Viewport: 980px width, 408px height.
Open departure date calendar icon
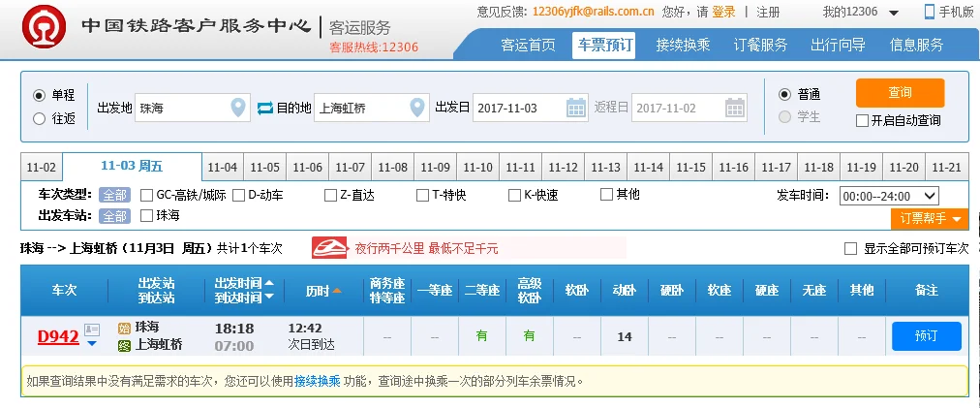[x=576, y=108]
